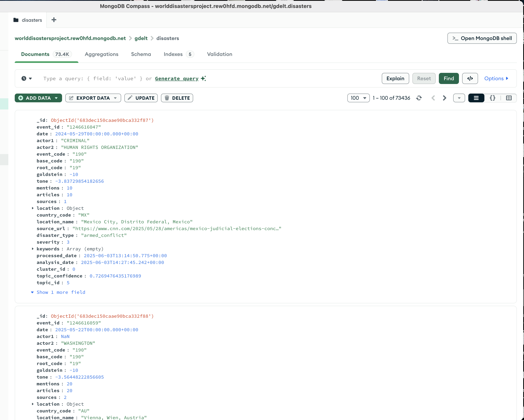
Task: Open the EXPORT DATA dropdown
Action: click(93, 98)
